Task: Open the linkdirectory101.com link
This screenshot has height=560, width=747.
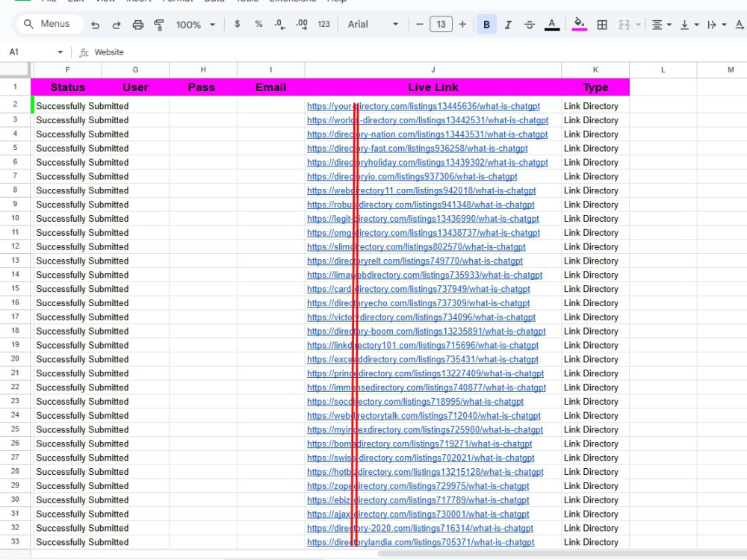Action: pyautogui.click(x=423, y=345)
